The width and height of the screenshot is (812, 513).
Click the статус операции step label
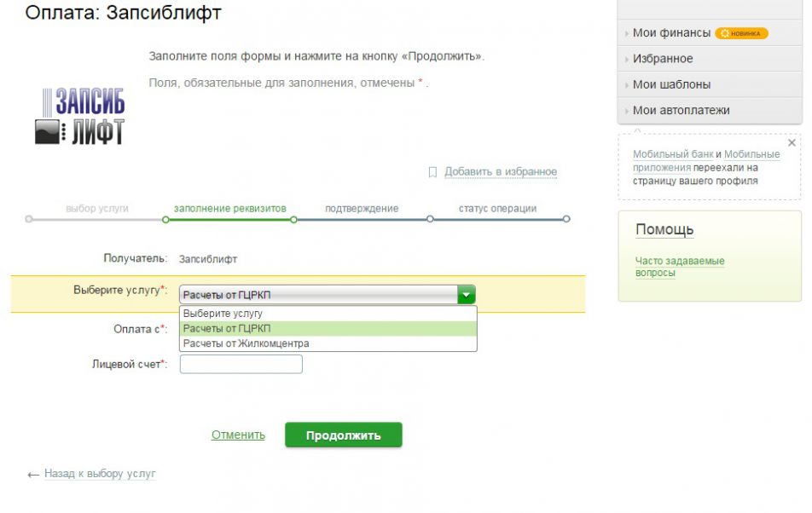(x=497, y=209)
